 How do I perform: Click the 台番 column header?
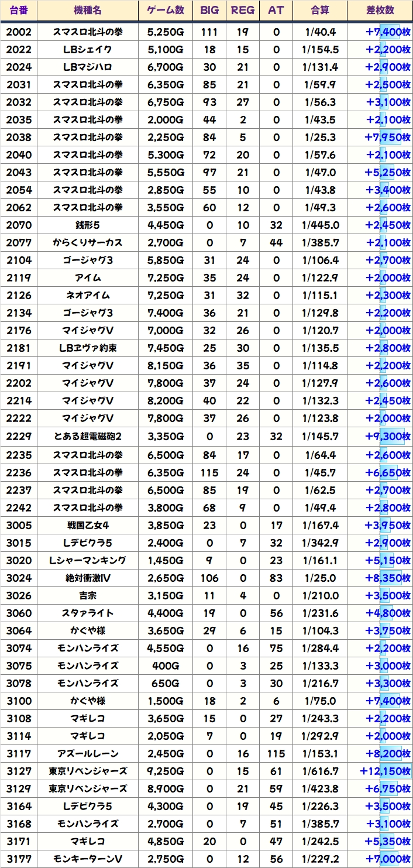(x=19, y=11)
